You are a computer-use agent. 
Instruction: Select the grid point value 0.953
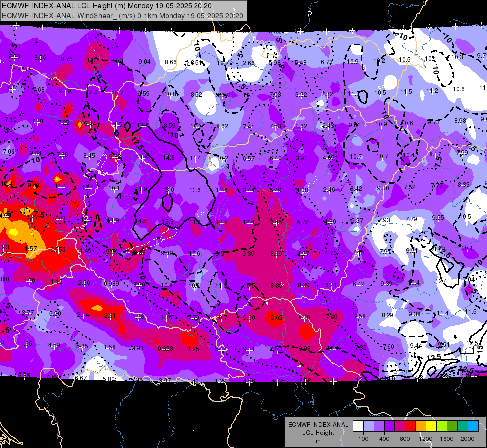click(58, 250)
